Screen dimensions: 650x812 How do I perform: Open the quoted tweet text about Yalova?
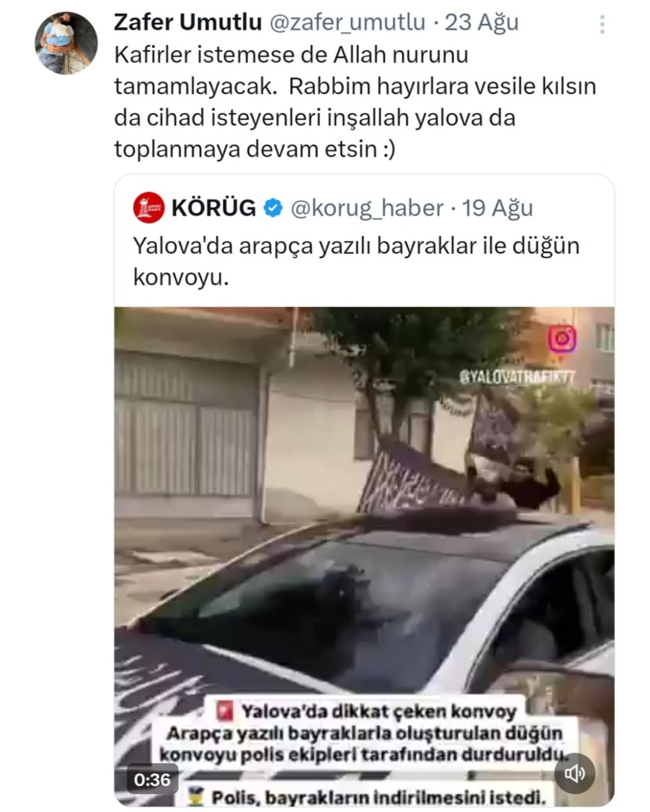[356, 262]
